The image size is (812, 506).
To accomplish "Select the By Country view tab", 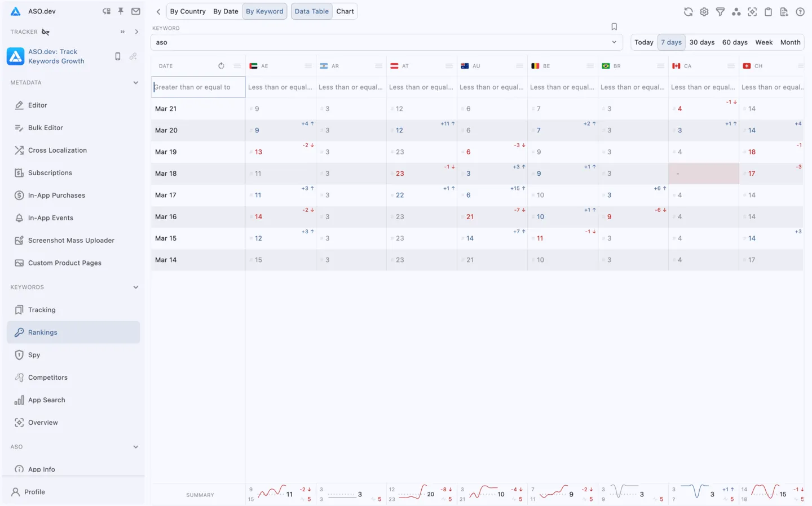I will tap(188, 11).
